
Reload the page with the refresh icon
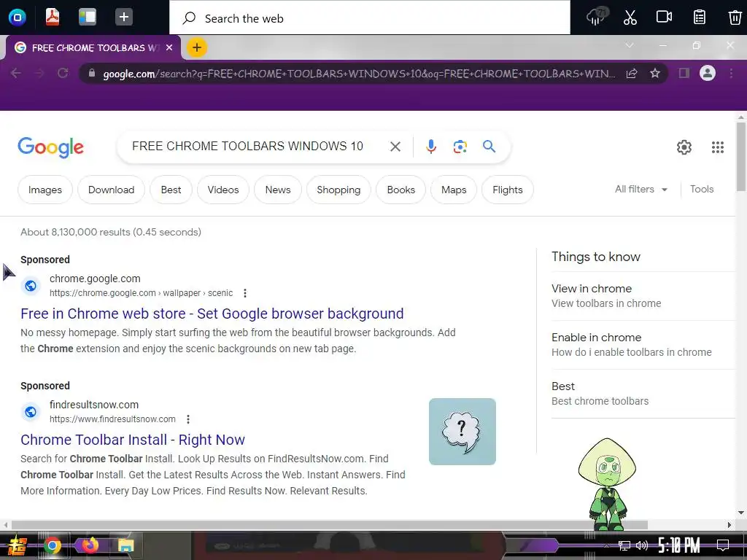coord(63,74)
